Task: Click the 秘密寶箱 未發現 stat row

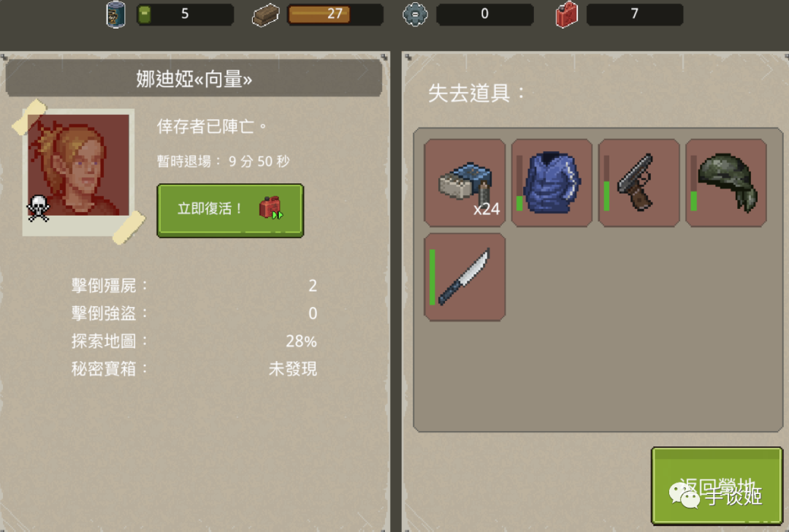Action: point(194,369)
